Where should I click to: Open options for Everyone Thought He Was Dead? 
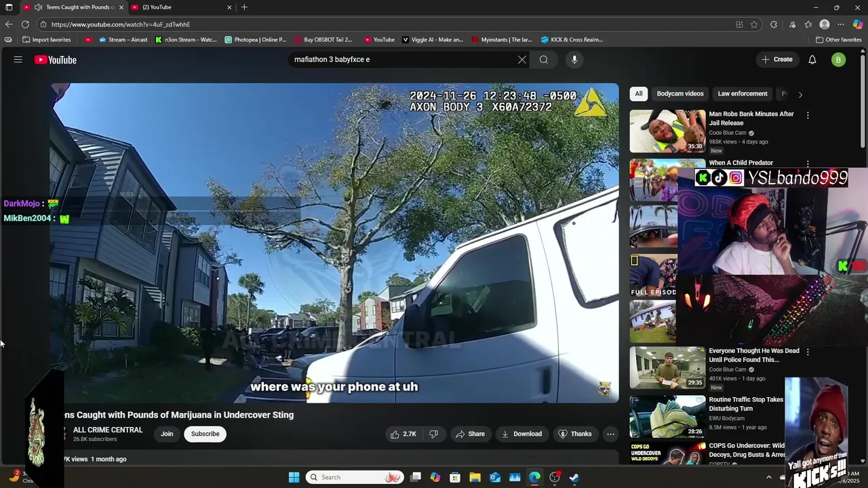808,352
